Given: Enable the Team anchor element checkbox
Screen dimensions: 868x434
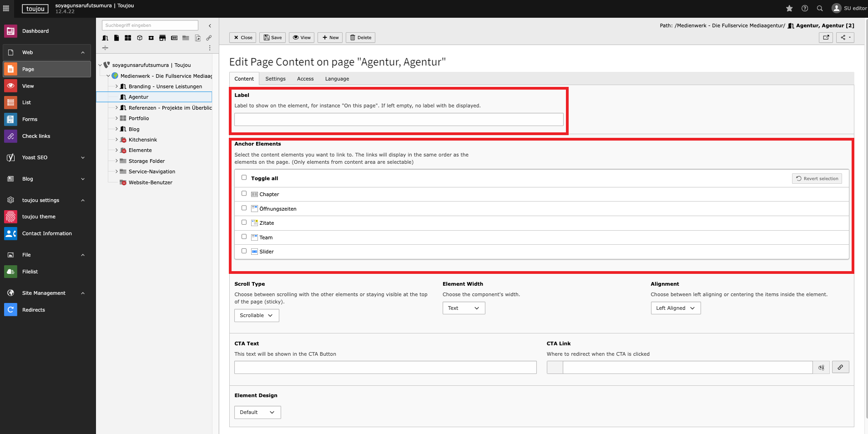Looking at the screenshot, I should 244,237.
